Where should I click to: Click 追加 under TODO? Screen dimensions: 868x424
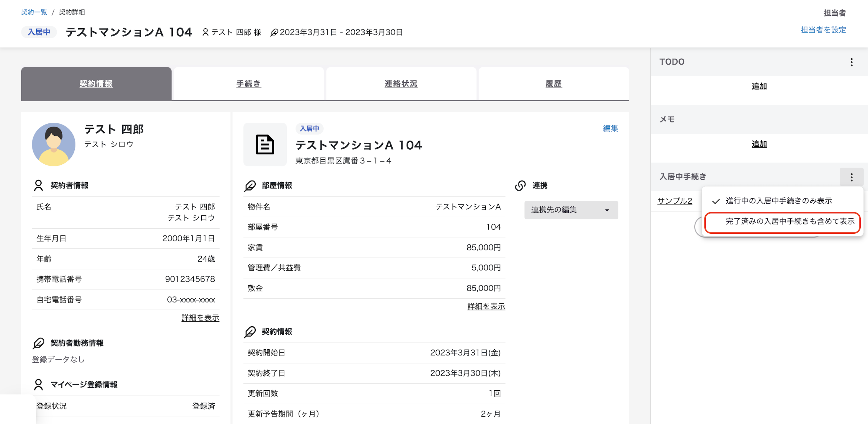(x=759, y=86)
